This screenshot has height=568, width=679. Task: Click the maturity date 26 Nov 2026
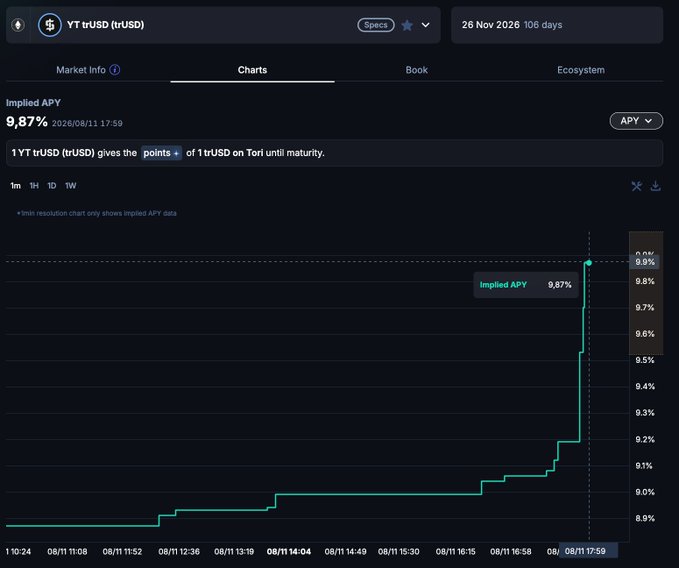pos(490,25)
